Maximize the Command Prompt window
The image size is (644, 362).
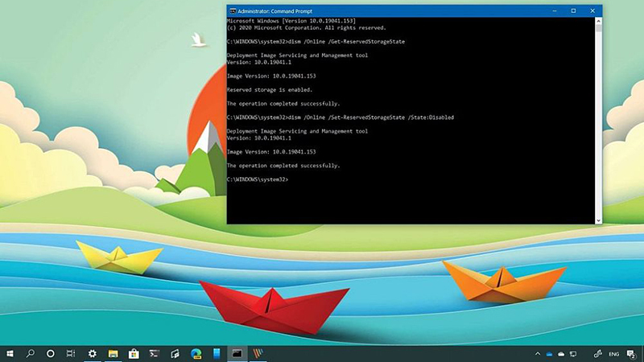(573, 10)
